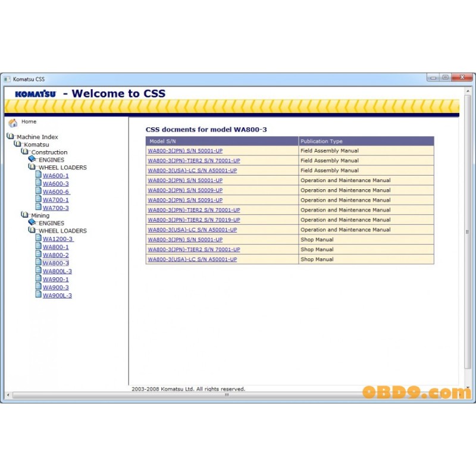476x476 pixels.
Task: Open the WA600-3 model link
Action: [x=56, y=184]
